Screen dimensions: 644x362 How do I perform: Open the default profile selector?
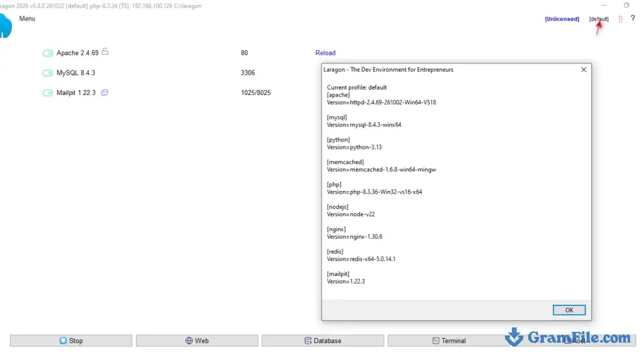pyautogui.click(x=599, y=19)
